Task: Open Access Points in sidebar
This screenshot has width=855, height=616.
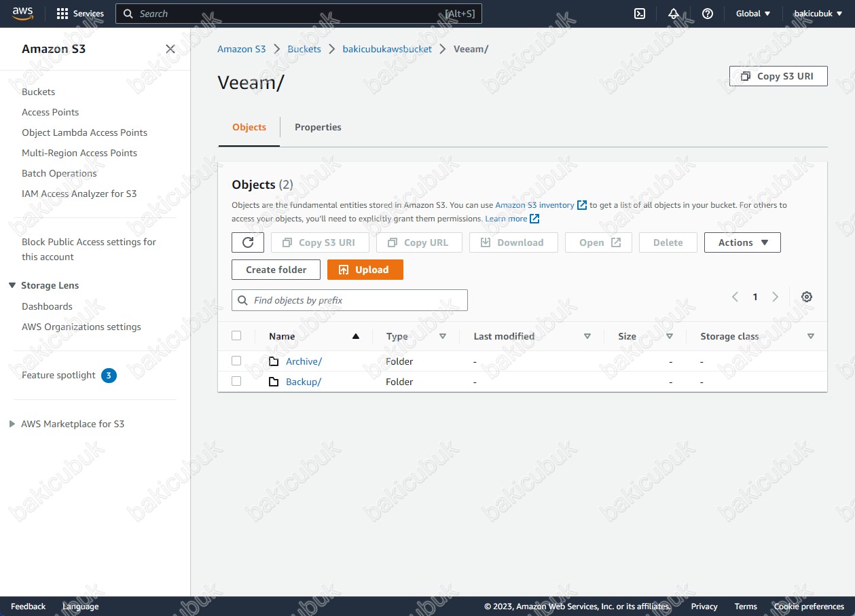Action: pyautogui.click(x=50, y=112)
